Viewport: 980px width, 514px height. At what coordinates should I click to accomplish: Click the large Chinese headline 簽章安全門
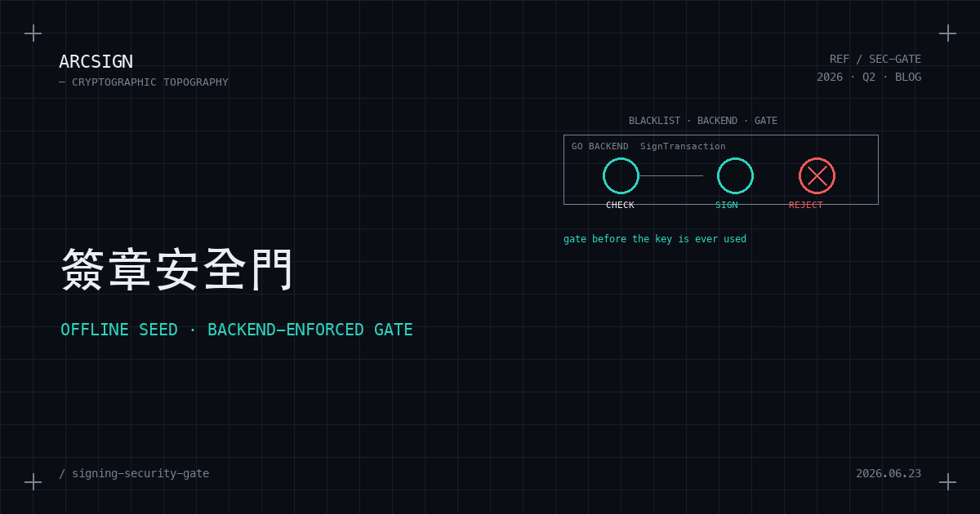click(177, 269)
